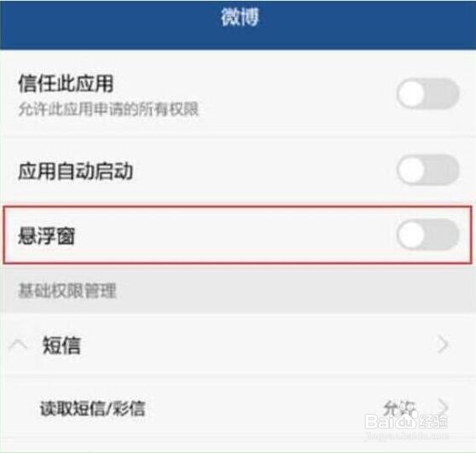
Task: Collapse the 短信 section with the up chevron
Action: (18, 346)
